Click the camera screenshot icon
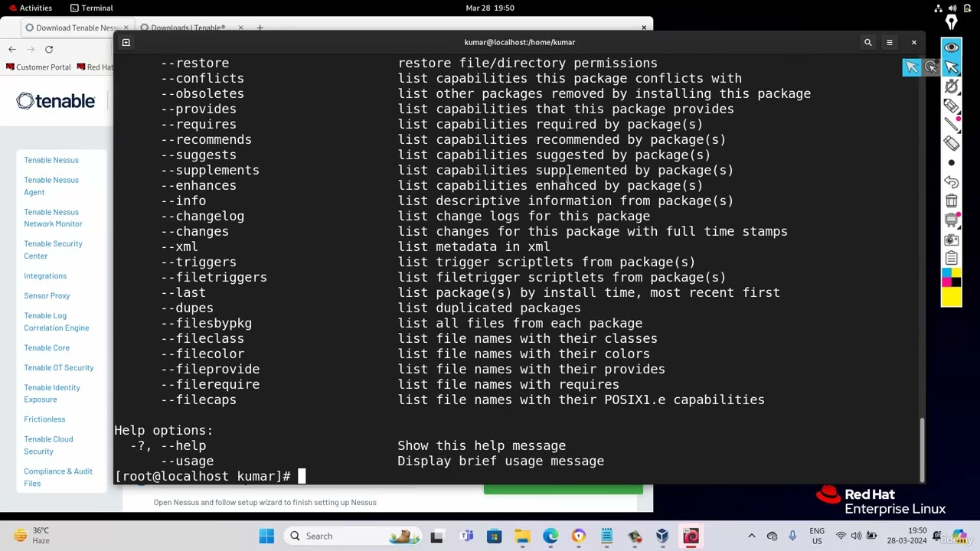This screenshot has height=551, width=980. [951, 240]
